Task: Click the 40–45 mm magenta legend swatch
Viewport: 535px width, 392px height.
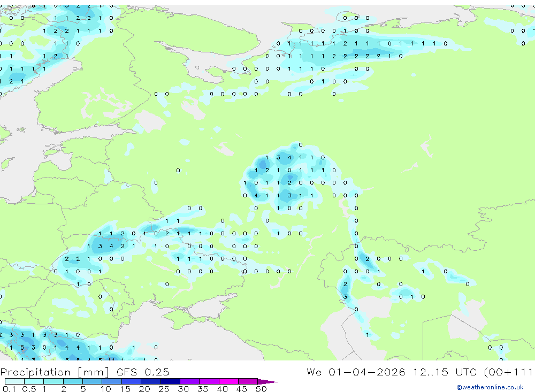Action: pos(228,381)
